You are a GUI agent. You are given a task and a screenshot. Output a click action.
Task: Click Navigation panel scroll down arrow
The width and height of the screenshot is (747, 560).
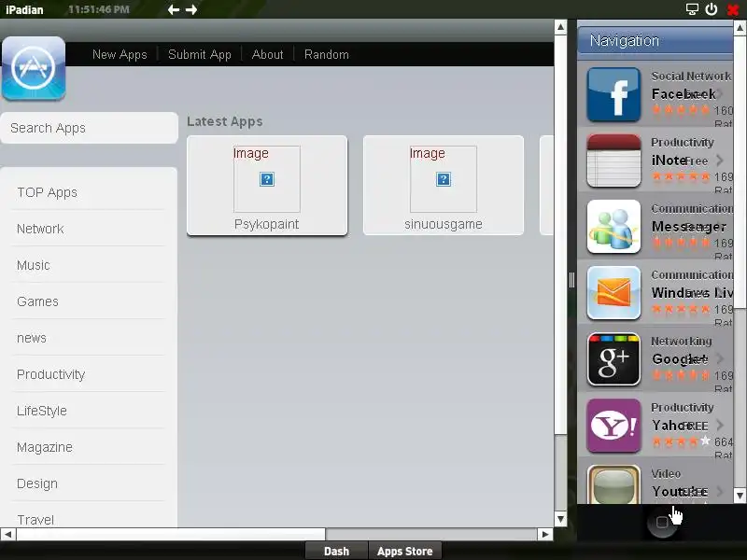[740, 496]
